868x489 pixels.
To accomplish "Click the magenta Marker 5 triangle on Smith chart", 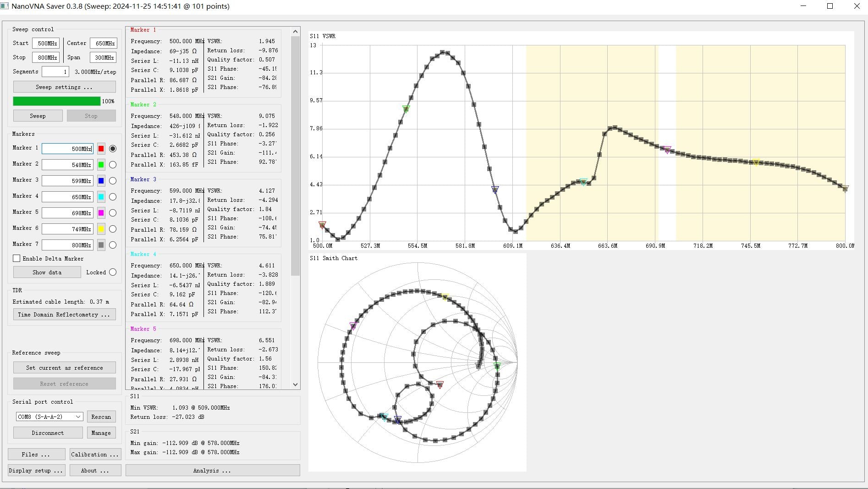I will (353, 326).
